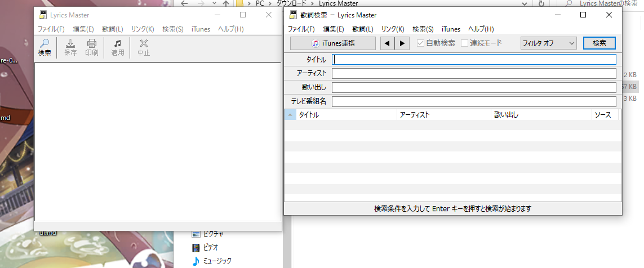The width and height of the screenshot is (644, 268).
Task: Open 検索(S) menu in lyrics search window
Action: (x=423, y=29)
